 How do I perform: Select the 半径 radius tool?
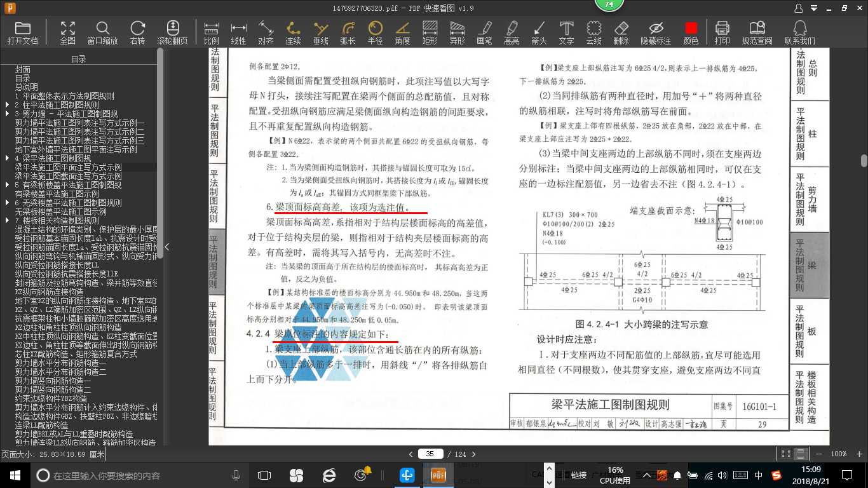click(x=376, y=32)
